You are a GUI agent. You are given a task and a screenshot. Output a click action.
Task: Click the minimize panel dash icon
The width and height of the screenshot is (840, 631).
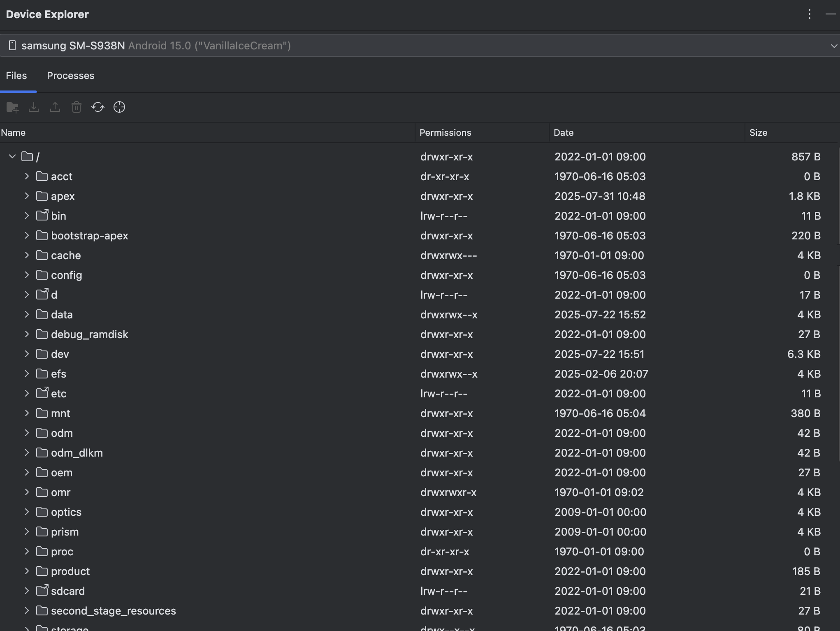click(x=831, y=14)
